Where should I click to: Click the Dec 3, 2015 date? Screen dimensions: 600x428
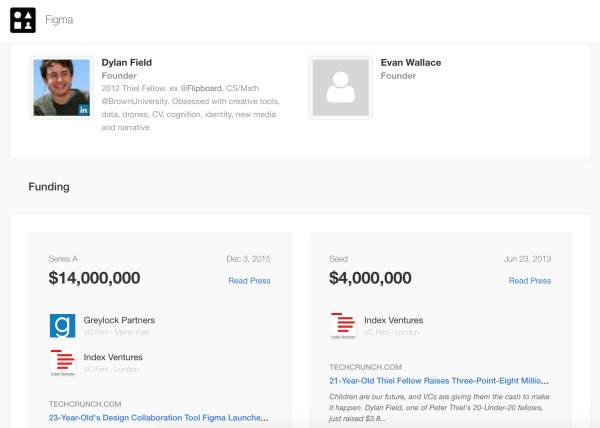tap(248, 259)
